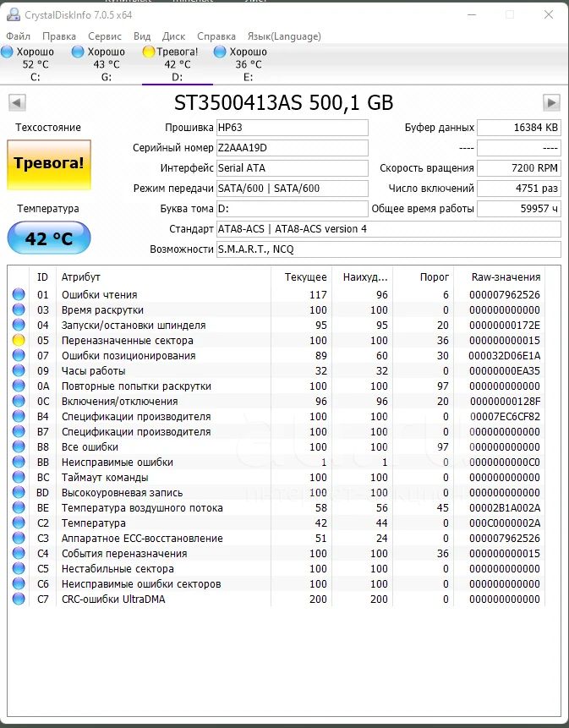Close the CrystalDiskInfo window
The width and height of the screenshot is (569, 728).
pyautogui.click(x=549, y=15)
